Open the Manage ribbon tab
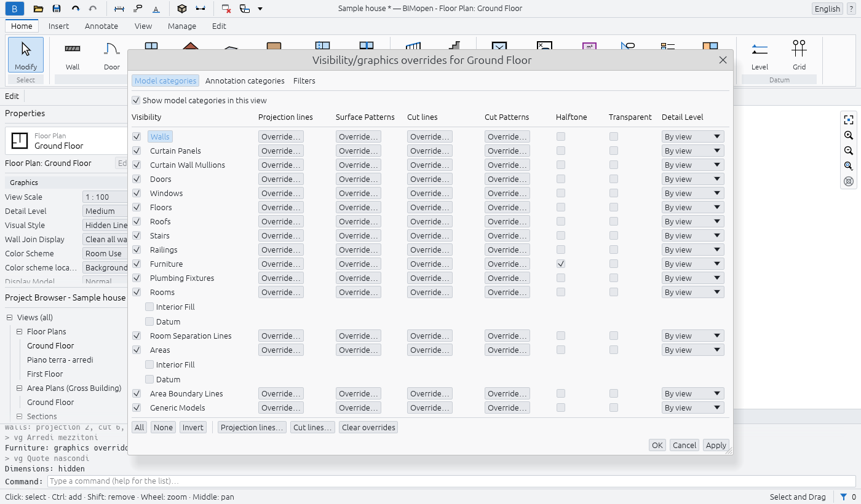 point(182,26)
